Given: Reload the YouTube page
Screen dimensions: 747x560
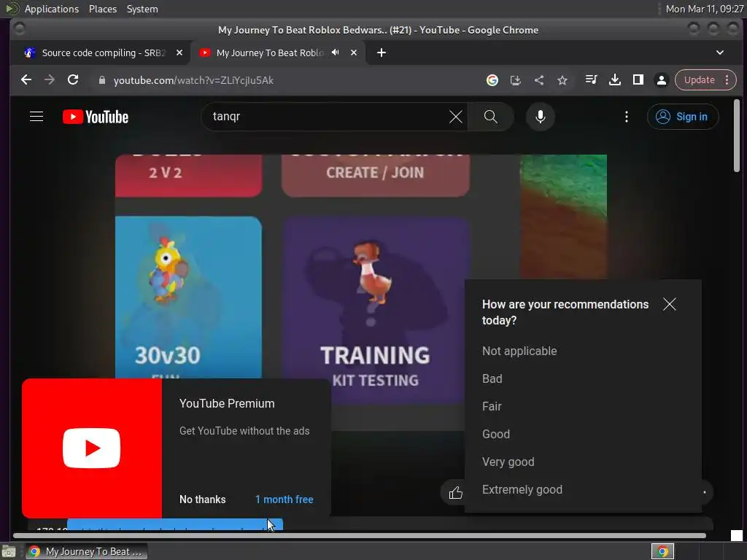Looking at the screenshot, I should [x=73, y=80].
